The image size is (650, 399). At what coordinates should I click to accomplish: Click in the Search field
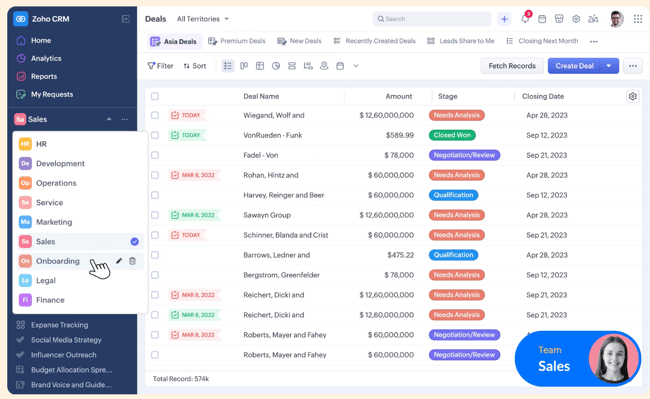click(x=432, y=19)
